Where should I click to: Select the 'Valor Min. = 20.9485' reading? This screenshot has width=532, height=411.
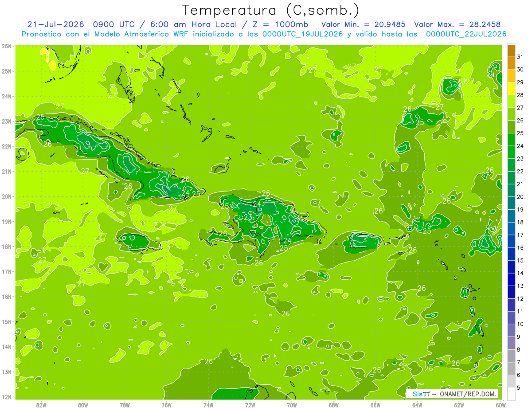tap(364, 24)
